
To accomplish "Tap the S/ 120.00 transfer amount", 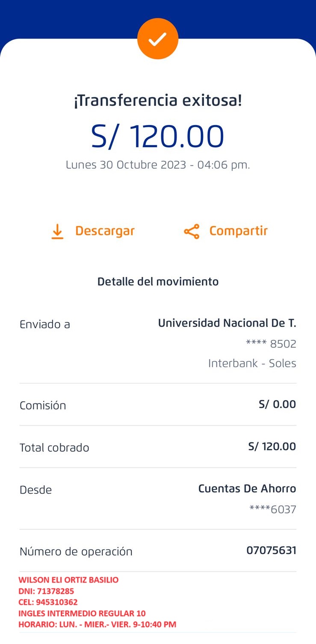I will [x=158, y=137].
